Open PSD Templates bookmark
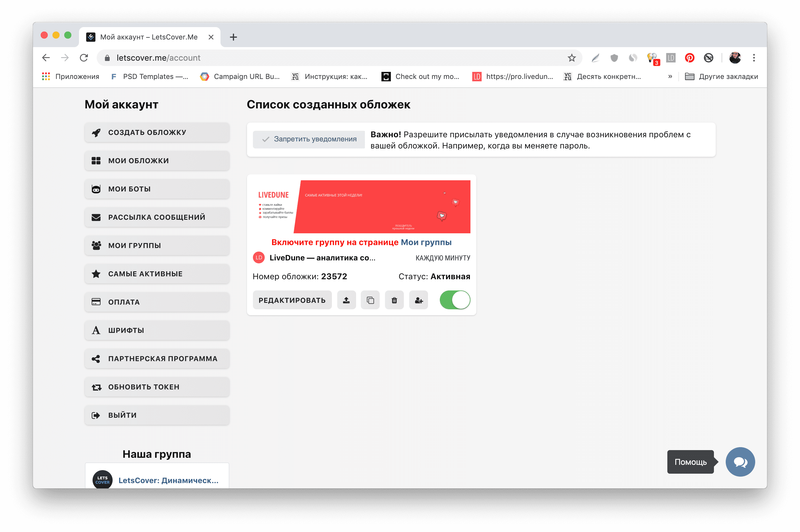This screenshot has height=532, width=800. 149,76
